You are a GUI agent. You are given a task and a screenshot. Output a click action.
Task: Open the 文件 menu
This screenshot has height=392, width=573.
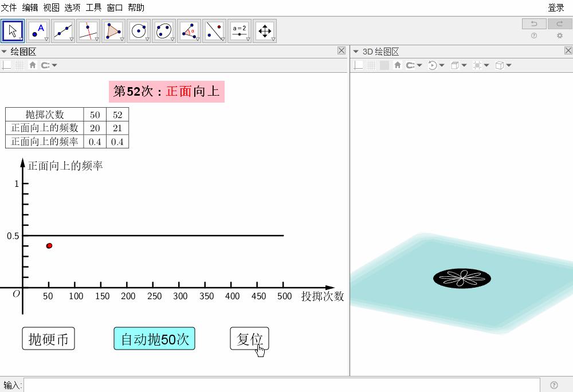click(x=8, y=7)
